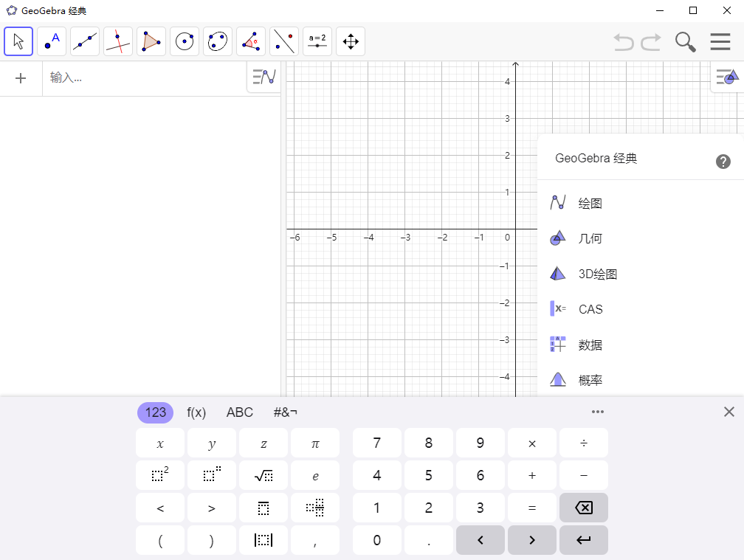744x560 pixels.
Task: Select the Line through Two Points tool
Action: tap(84, 41)
